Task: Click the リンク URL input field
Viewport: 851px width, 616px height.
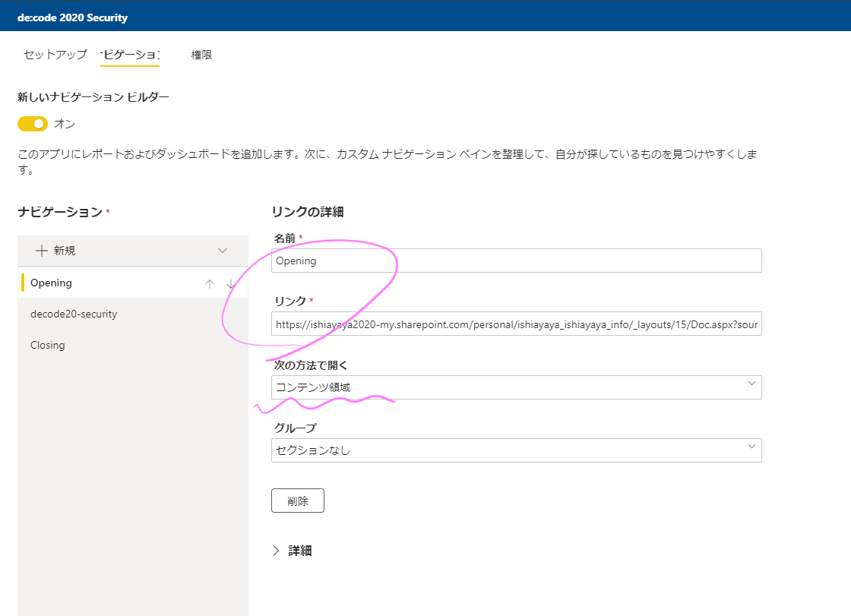Action: [x=516, y=324]
